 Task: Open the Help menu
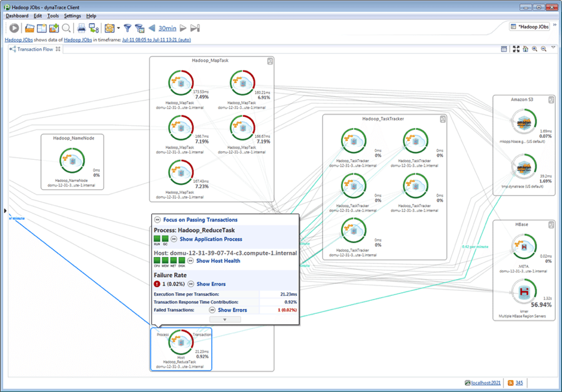(91, 16)
